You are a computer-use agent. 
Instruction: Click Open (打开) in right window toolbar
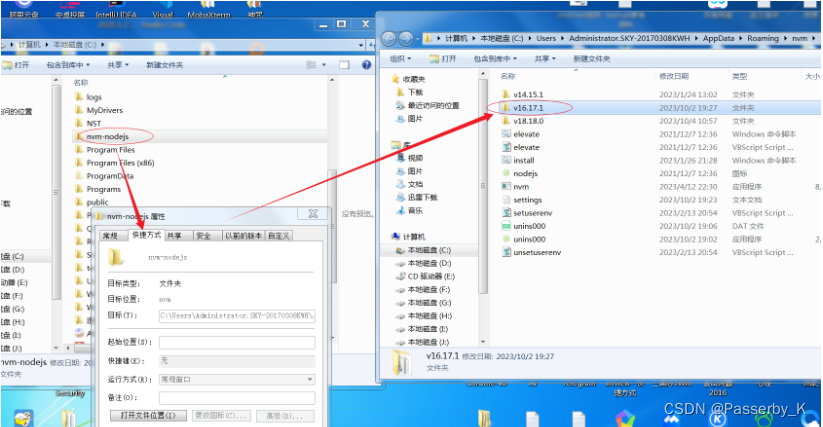click(x=443, y=59)
